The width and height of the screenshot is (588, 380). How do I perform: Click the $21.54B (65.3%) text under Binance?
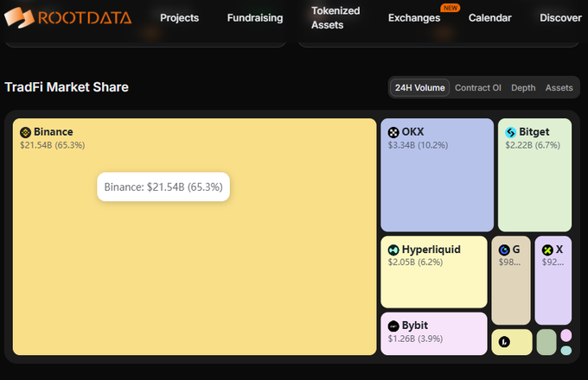tap(53, 145)
